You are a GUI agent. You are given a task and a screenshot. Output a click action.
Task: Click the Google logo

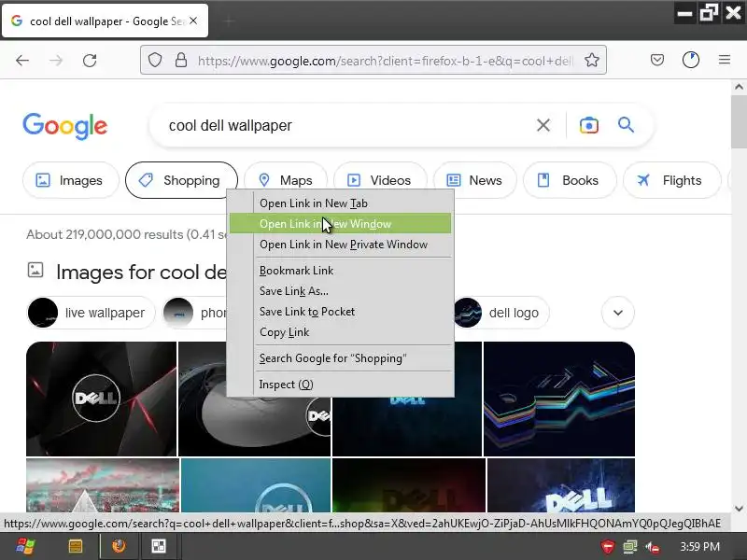[x=64, y=126]
